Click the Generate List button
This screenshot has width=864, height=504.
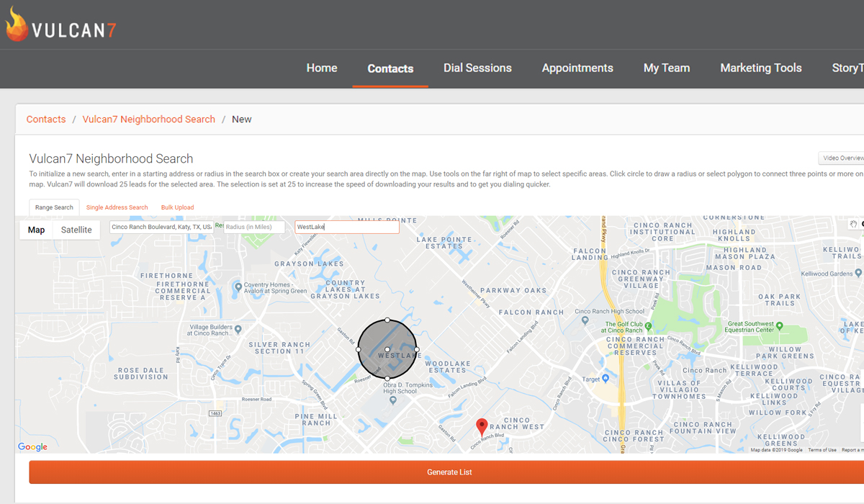tap(449, 472)
